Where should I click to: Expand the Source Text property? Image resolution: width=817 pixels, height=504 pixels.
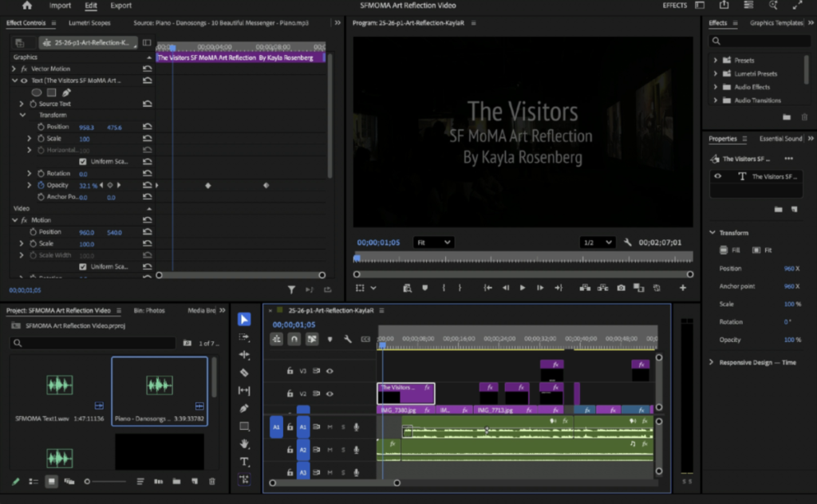[x=22, y=104]
